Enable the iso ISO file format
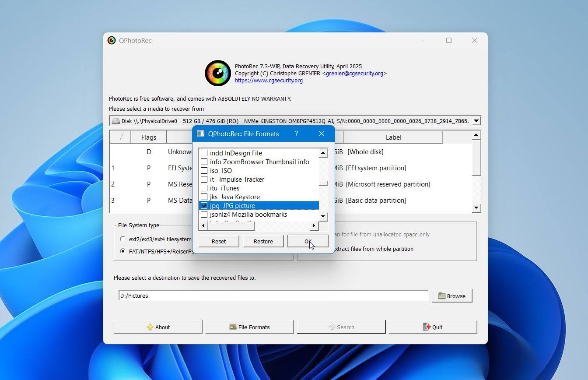588x380 pixels. tap(204, 170)
